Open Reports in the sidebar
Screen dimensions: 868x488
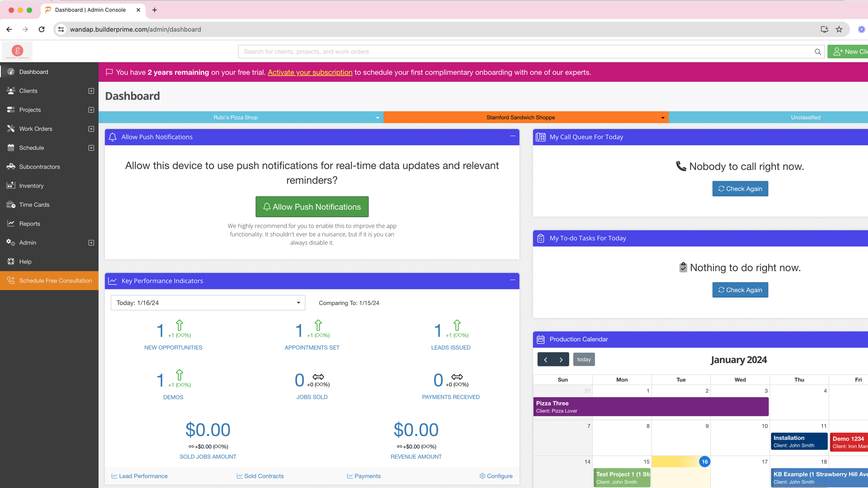coord(29,224)
